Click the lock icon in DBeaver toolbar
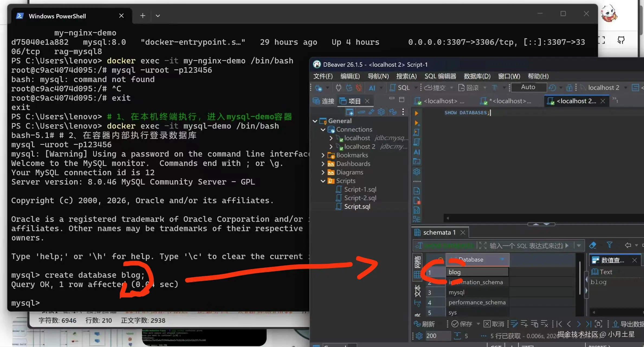Image resolution: width=644 pixels, height=347 pixels. (569, 88)
